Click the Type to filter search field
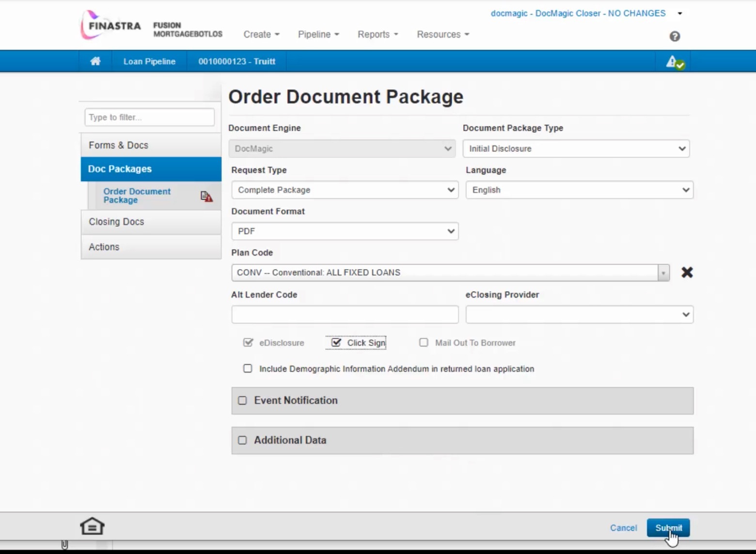 pyautogui.click(x=149, y=117)
